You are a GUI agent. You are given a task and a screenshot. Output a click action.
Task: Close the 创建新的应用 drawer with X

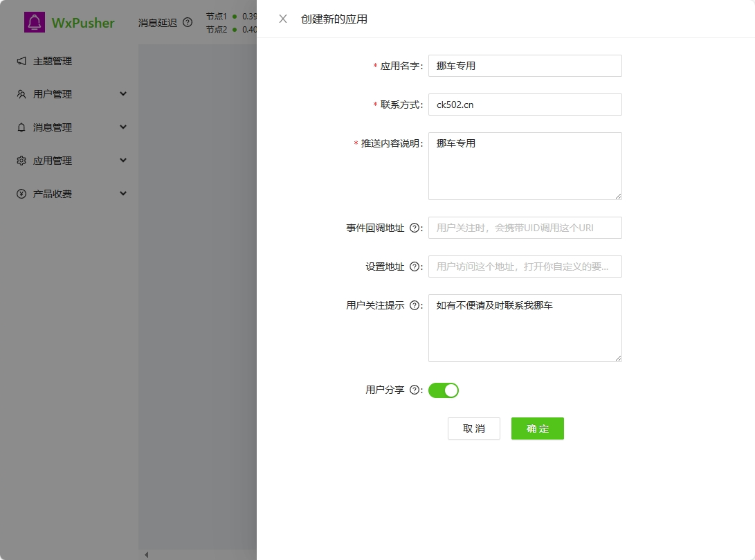pos(283,19)
